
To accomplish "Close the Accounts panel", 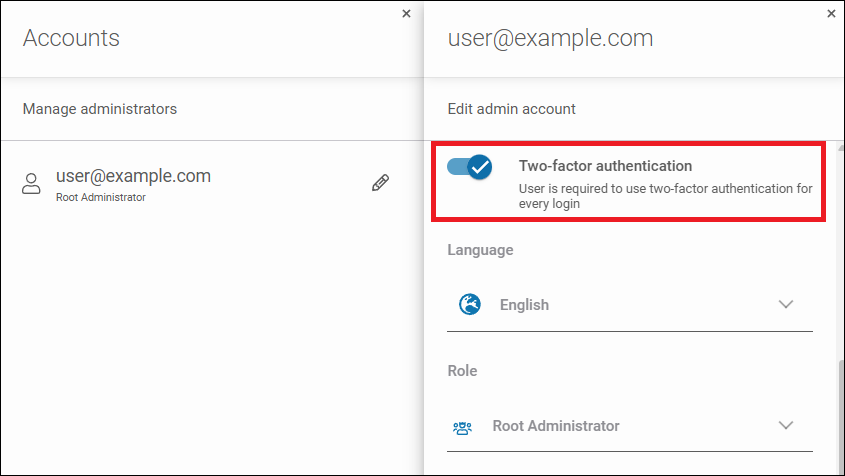I will pos(406,14).
